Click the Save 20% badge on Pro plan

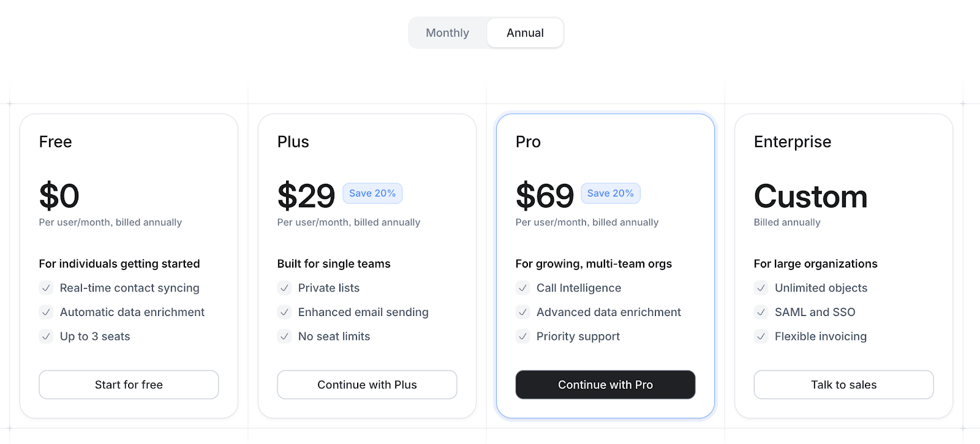tap(610, 193)
